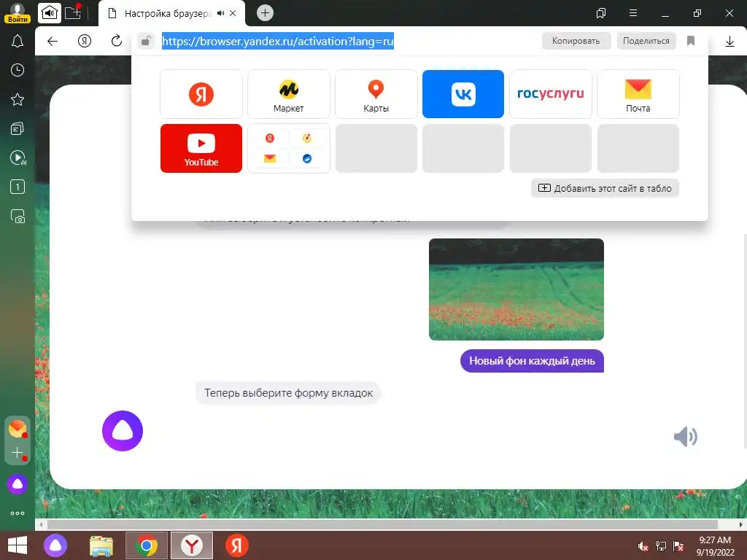Open notifications bell in sidebar

click(x=18, y=42)
